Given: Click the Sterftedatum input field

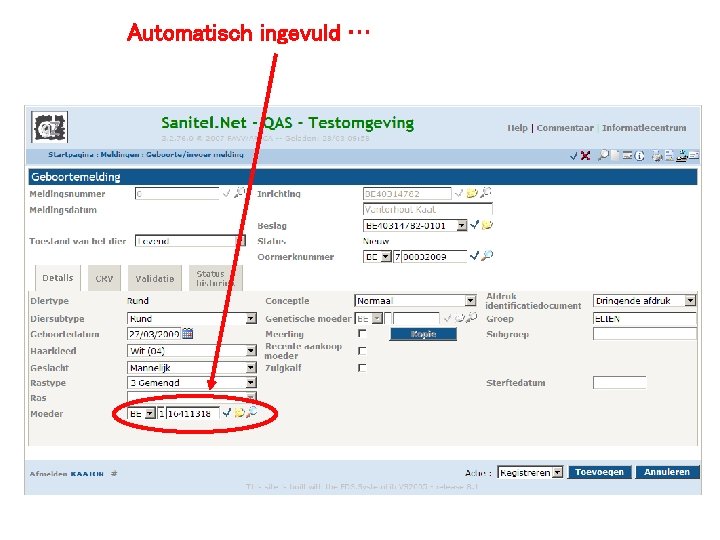Looking at the screenshot, I should 619,382.
